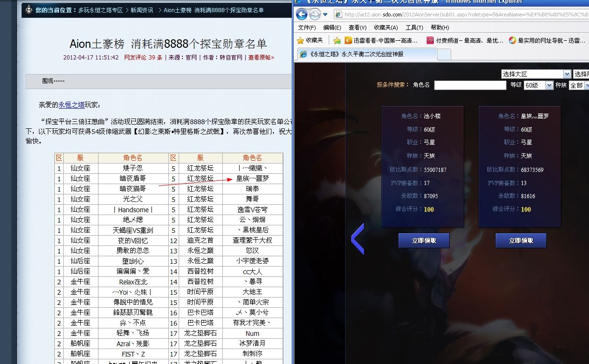Open the recent pages dropdown arrow
Viewport: 589px width, 364px height.
(325, 15)
